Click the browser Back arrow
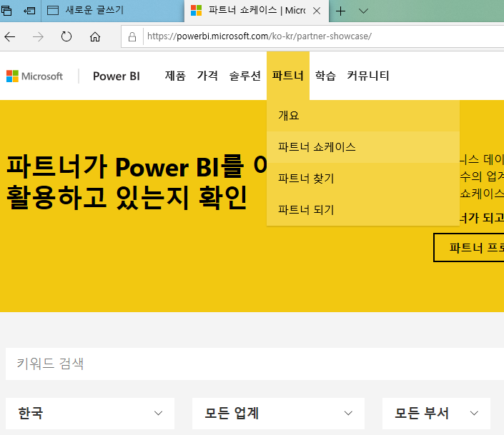 [x=10, y=37]
